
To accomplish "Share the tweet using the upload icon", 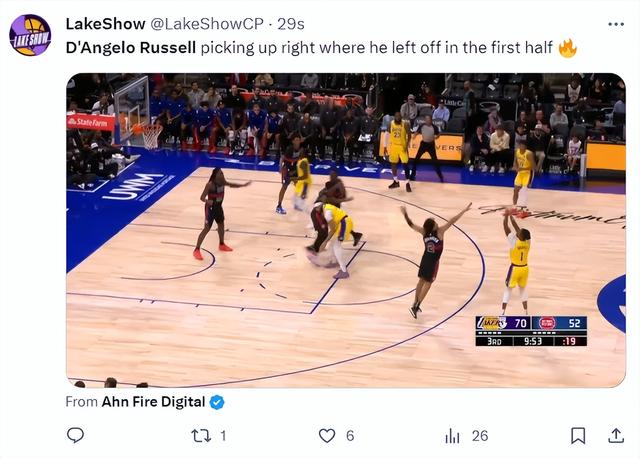I will click(x=616, y=436).
